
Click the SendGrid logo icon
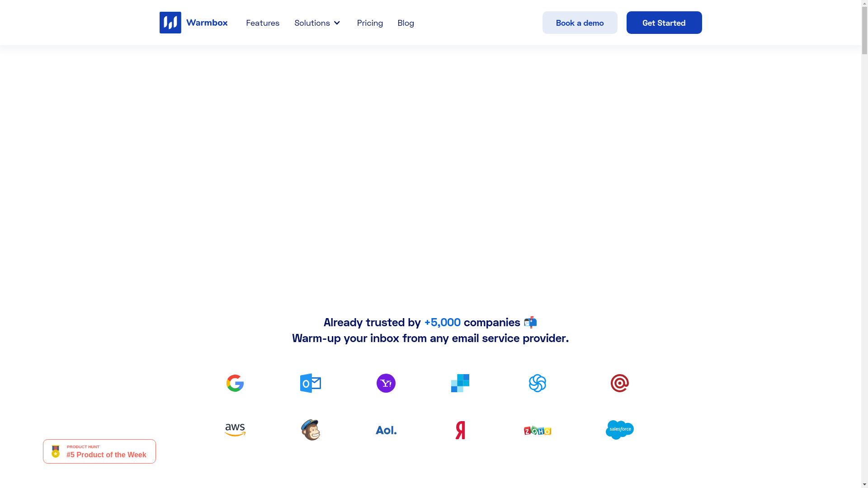(x=460, y=383)
